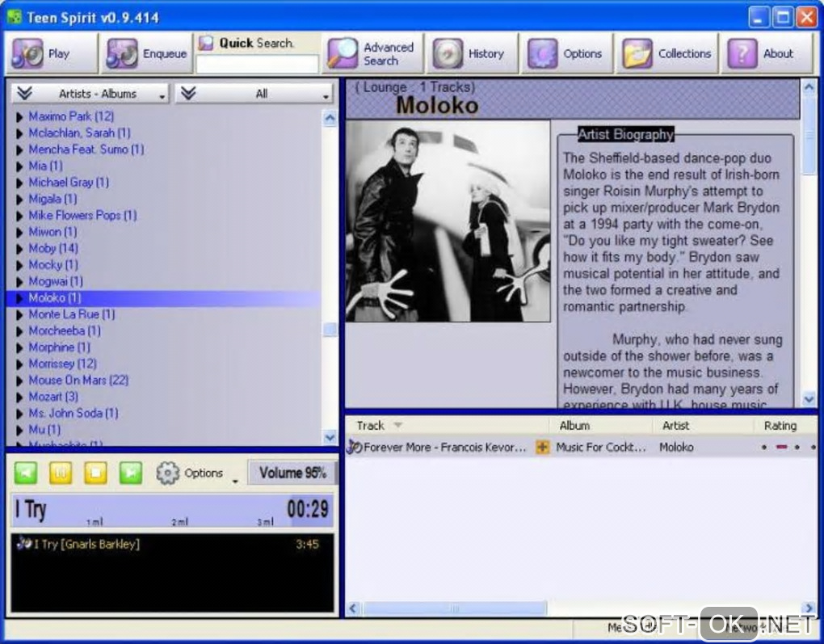Click biography panel scroll down arrow
824x644 pixels.
click(809, 399)
